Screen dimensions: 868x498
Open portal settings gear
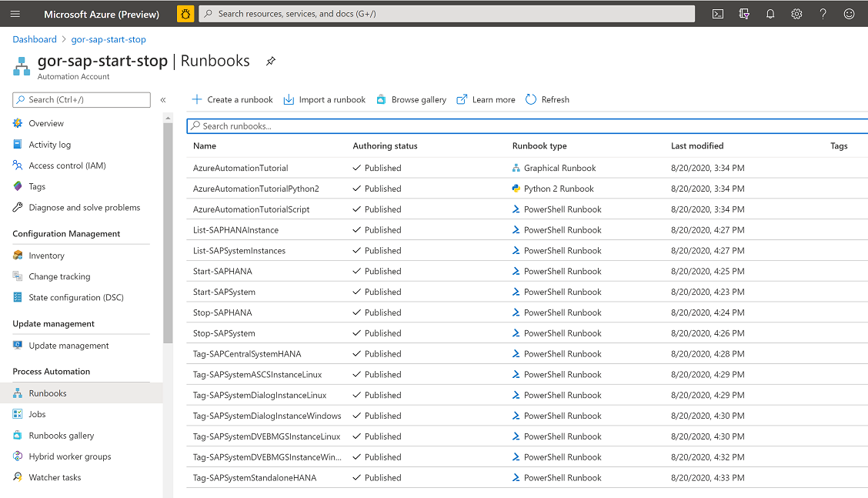[796, 14]
